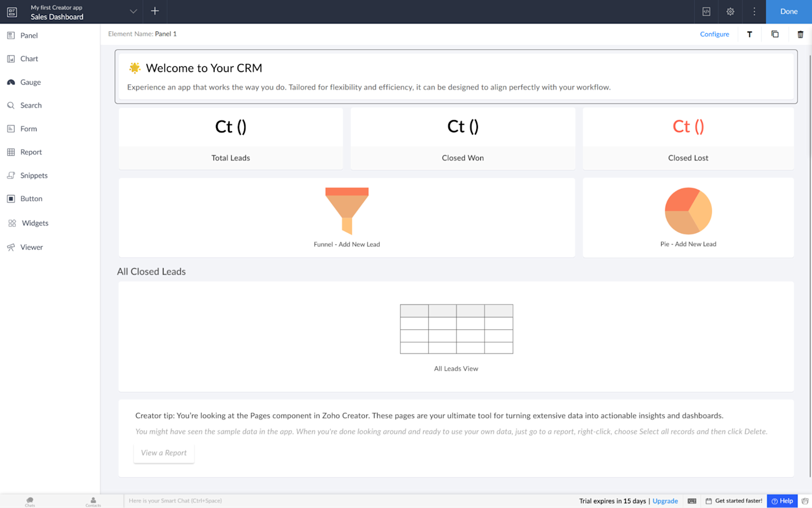Click the page icon beside Sales Dashboard

12,12
